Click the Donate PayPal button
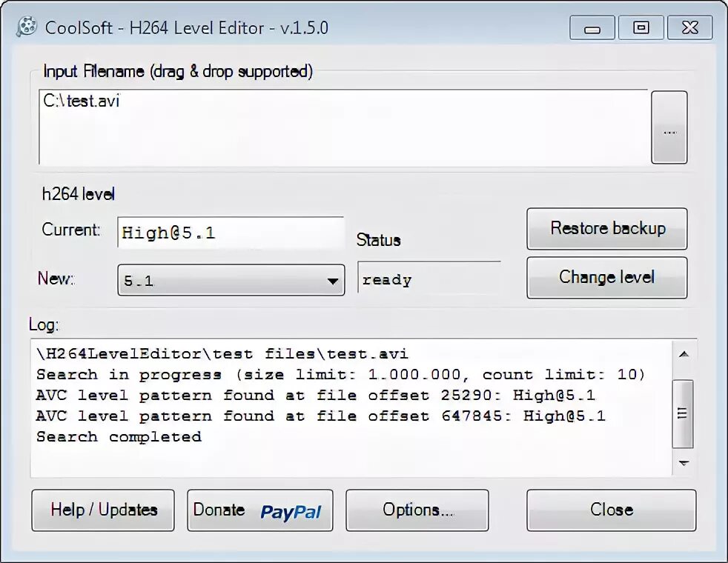This screenshot has height=563, width=728. 260,510
